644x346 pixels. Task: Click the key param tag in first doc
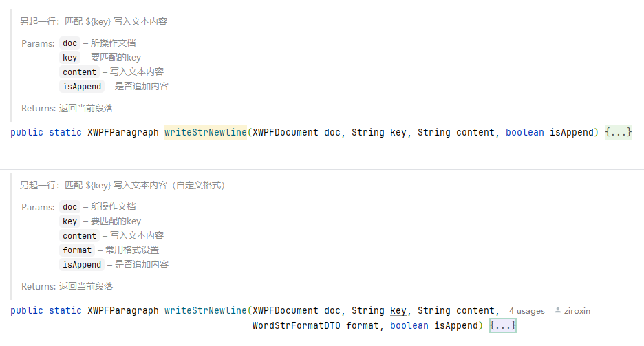coord(69,58)
